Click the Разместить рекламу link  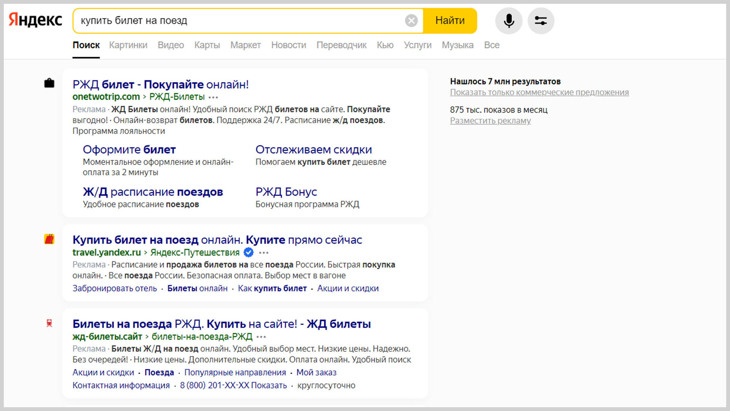point(490,121)
